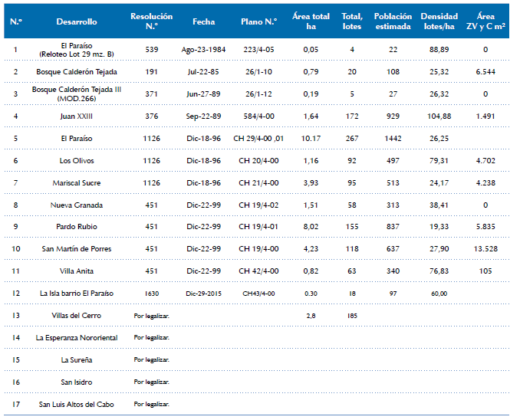Select the 'Población estimada' column header

pyautogui.click(x=393, y=21)
